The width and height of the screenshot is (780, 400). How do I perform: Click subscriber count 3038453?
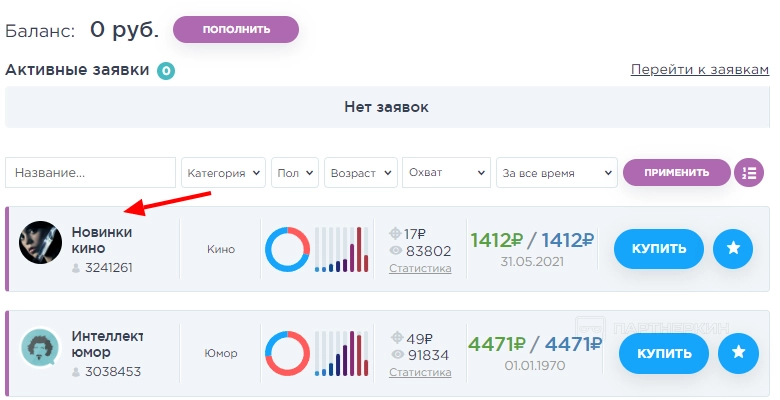112,372
